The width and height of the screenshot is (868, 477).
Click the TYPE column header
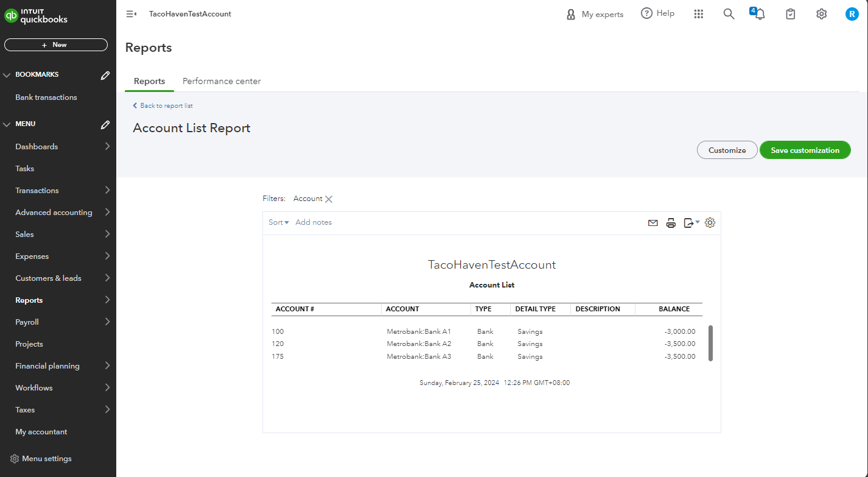coord(483,309)
